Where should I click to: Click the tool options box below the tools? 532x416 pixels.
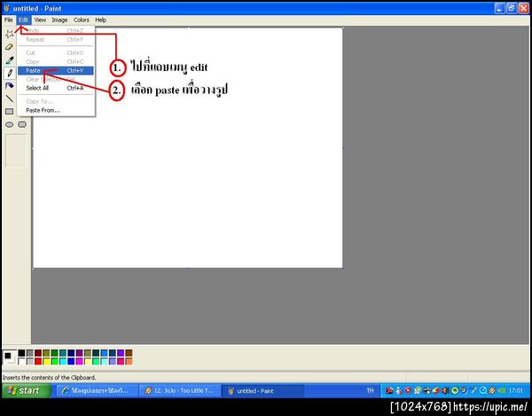click(x=16, y=151)
